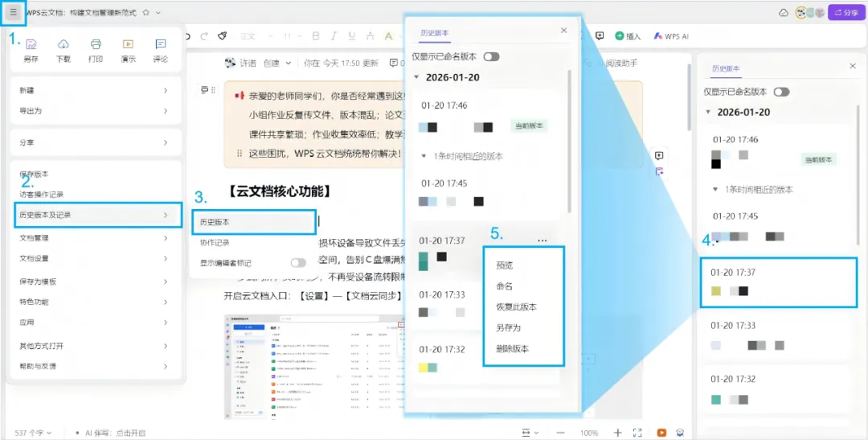The image size is (868, 440).
Task: Zoom out with the minus button
Action: click(560, 432)
